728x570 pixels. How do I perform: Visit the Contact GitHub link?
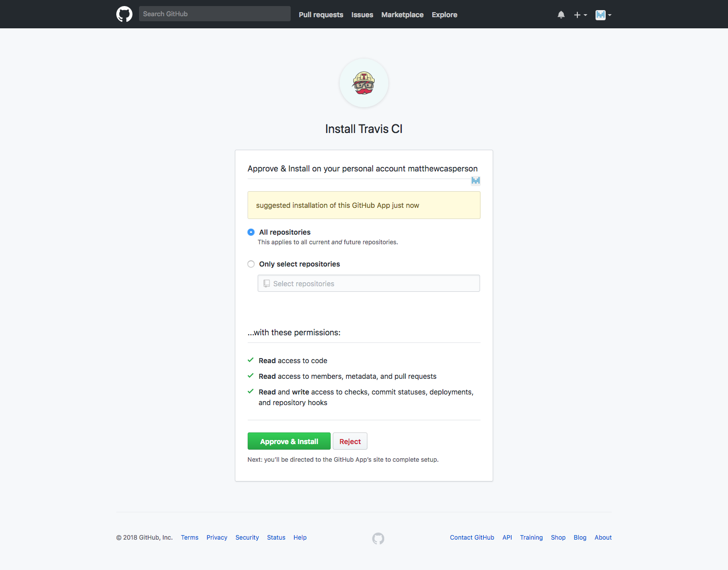(472, 538)
